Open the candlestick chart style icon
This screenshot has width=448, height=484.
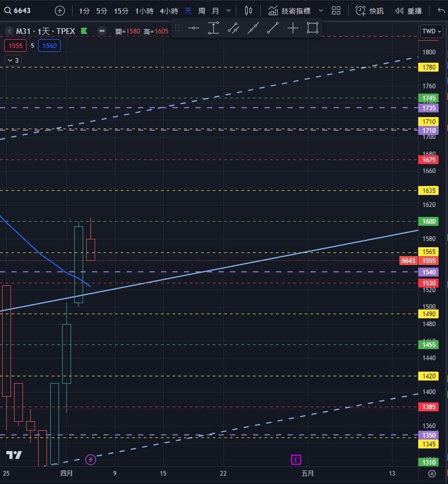(x=248, y=10)
